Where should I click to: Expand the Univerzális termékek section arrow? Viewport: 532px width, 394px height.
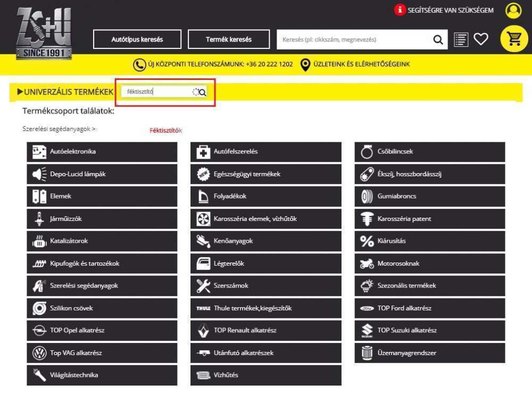20,92
